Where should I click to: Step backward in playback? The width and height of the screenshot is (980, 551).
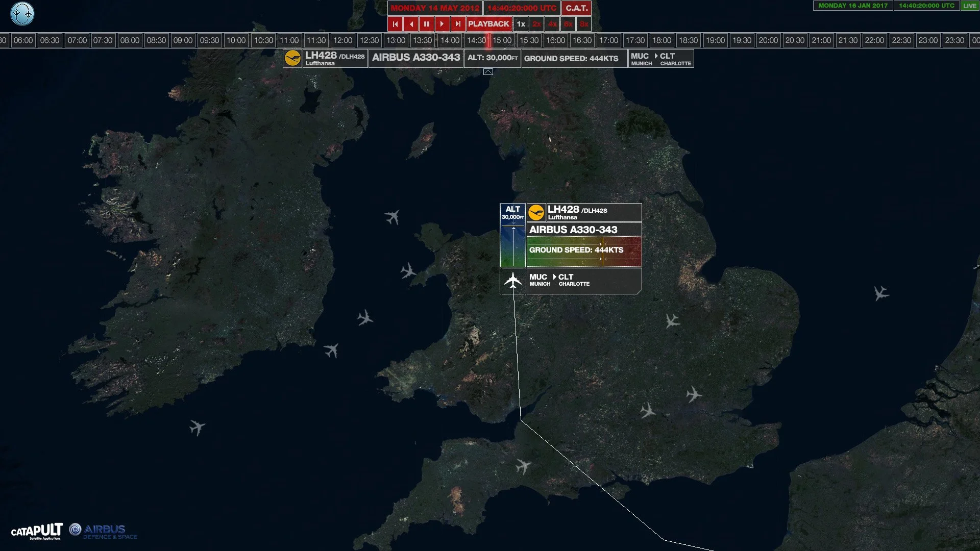pos(411,24)
